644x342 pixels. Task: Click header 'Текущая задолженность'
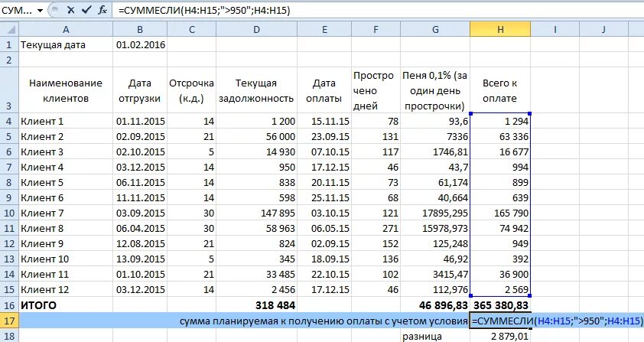tap(257, 90)
